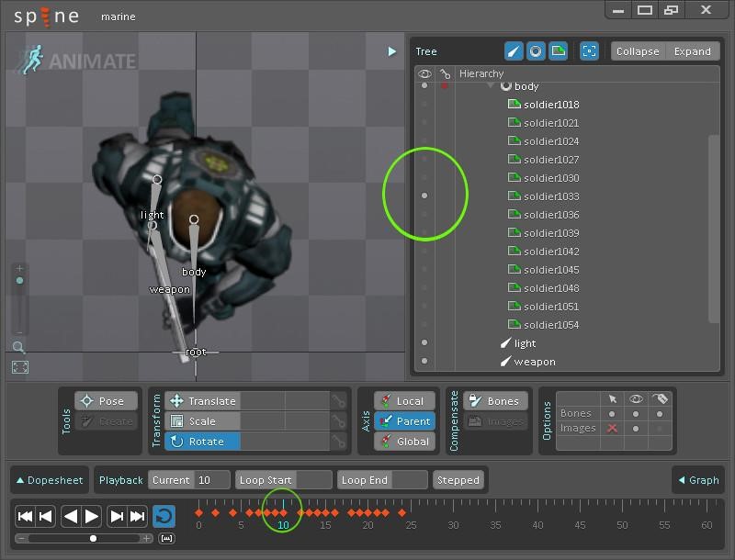Click the zoom-to-fit icon in the viewport
Screen dimensions: 735x560
(19, 367)
